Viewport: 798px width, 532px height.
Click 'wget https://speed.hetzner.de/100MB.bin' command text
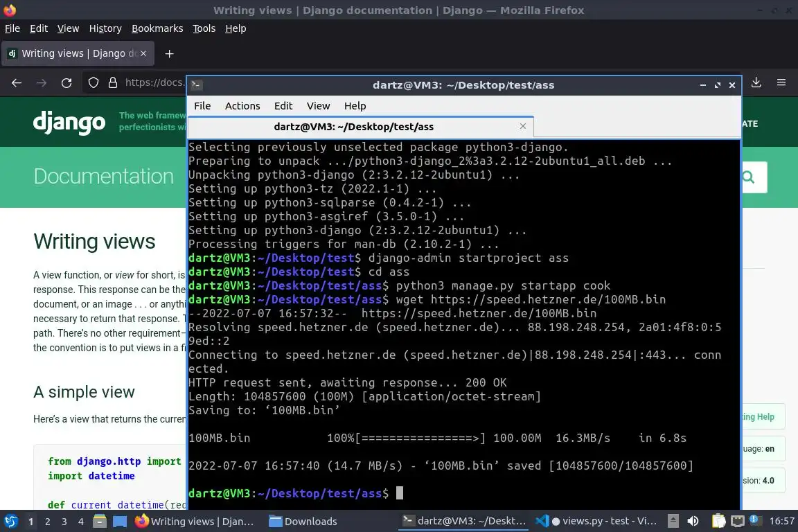(531, 299)
